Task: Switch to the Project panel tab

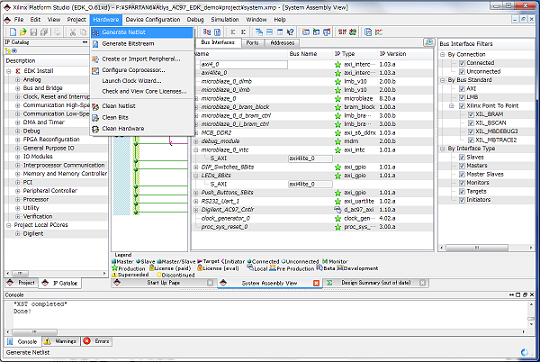Action: 21,283
